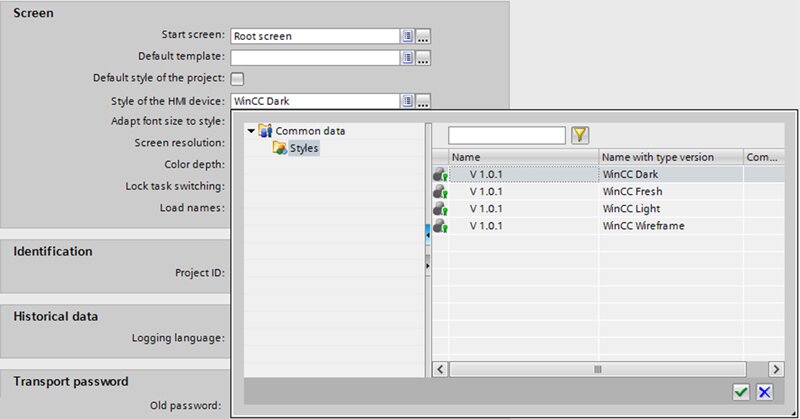
Task: Click the type icon of WinCC Dark row
Action: 440,175
